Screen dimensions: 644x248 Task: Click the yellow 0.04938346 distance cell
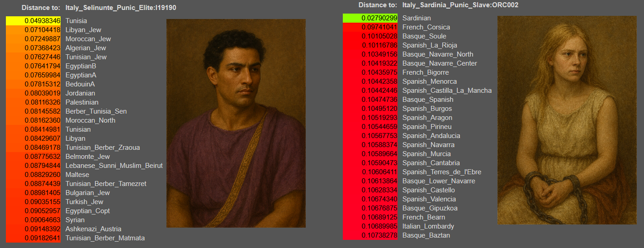point(33,21)
